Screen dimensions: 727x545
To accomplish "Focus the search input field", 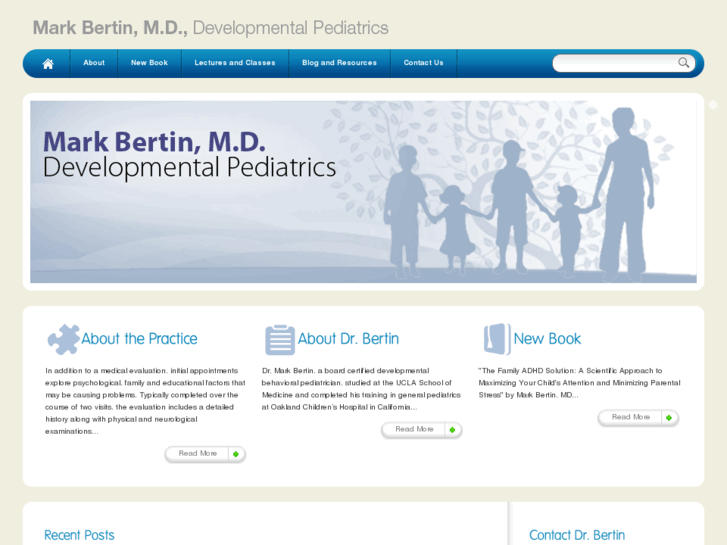I will [x=617, y=63].
